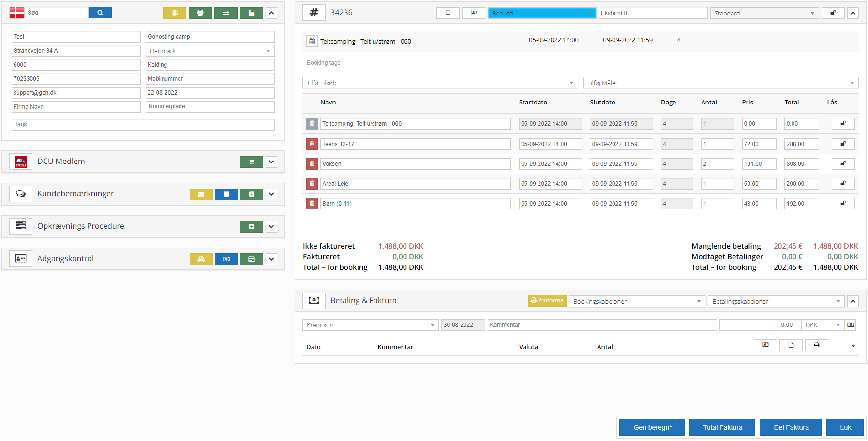Toggle the lock on the Areal Leje row
868x441 pixels.
point(843,184)
